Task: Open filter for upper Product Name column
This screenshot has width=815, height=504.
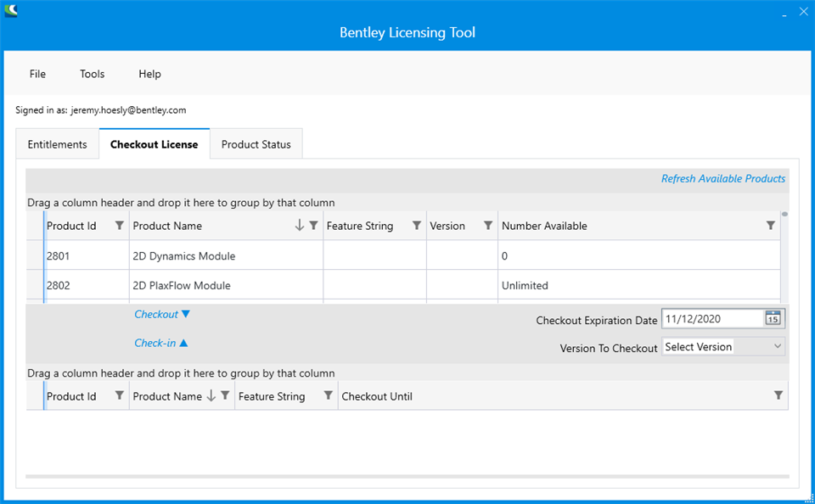Action: coord(313,226)
